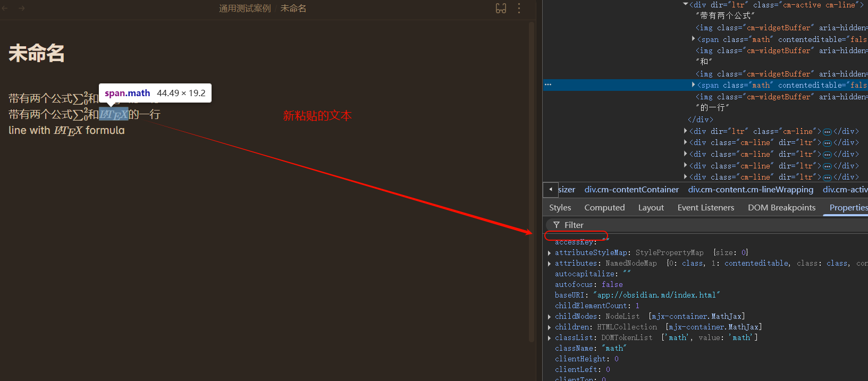The width and height of the screenshot is (868, 381).
Task: Click the forward navigation arrow in note header
Action: [x=21, y=9]
